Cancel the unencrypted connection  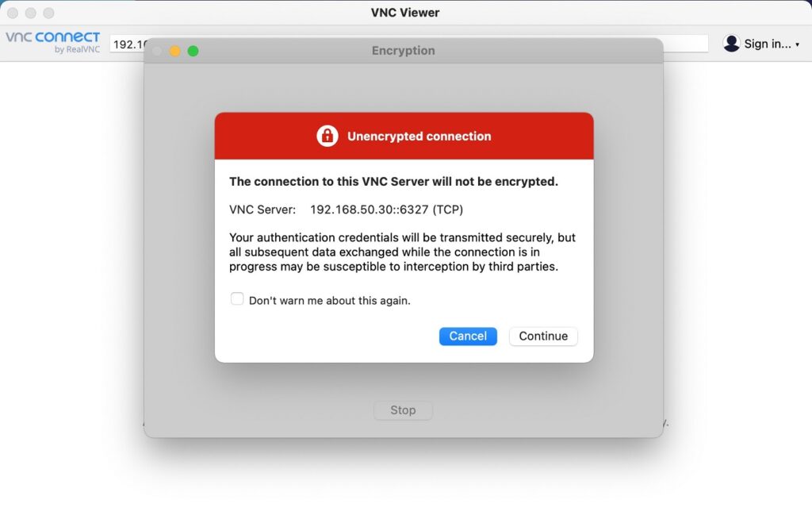(x=468, y=336)
